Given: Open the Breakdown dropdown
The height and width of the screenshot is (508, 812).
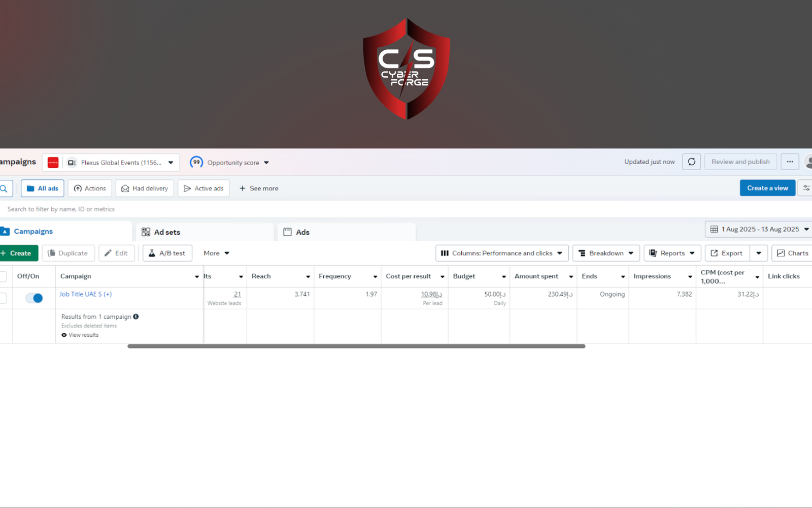Looking at the screenshot, I should 606,253.
